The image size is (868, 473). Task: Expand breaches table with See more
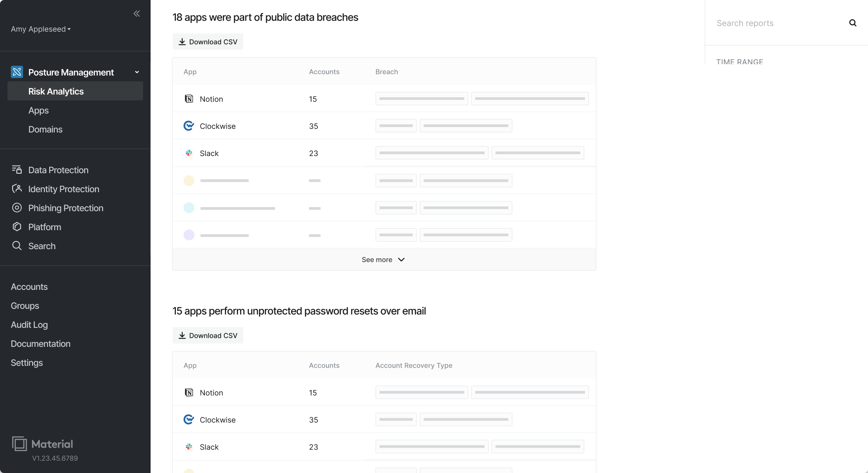384,260
